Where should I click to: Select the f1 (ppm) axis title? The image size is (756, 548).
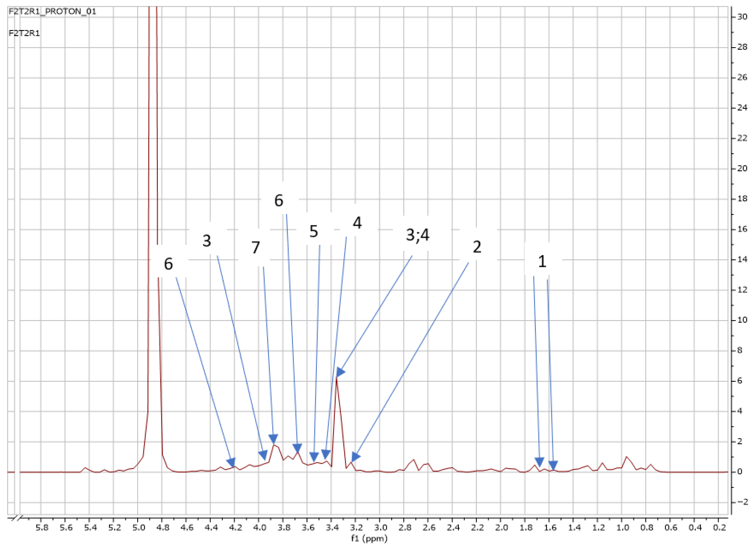369,539
